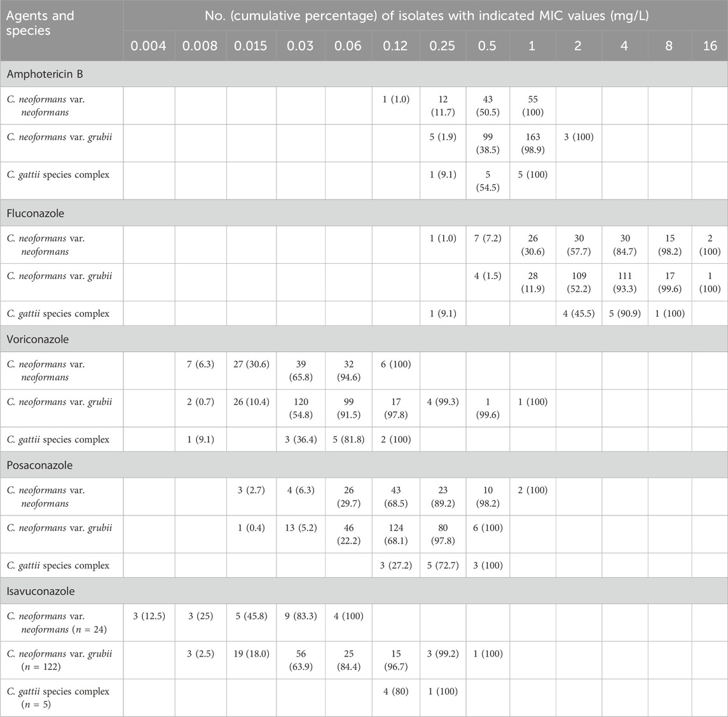Select the cell with 15 (98.2)
This screenshot has width=728, height=717.
tap(668, 245)
